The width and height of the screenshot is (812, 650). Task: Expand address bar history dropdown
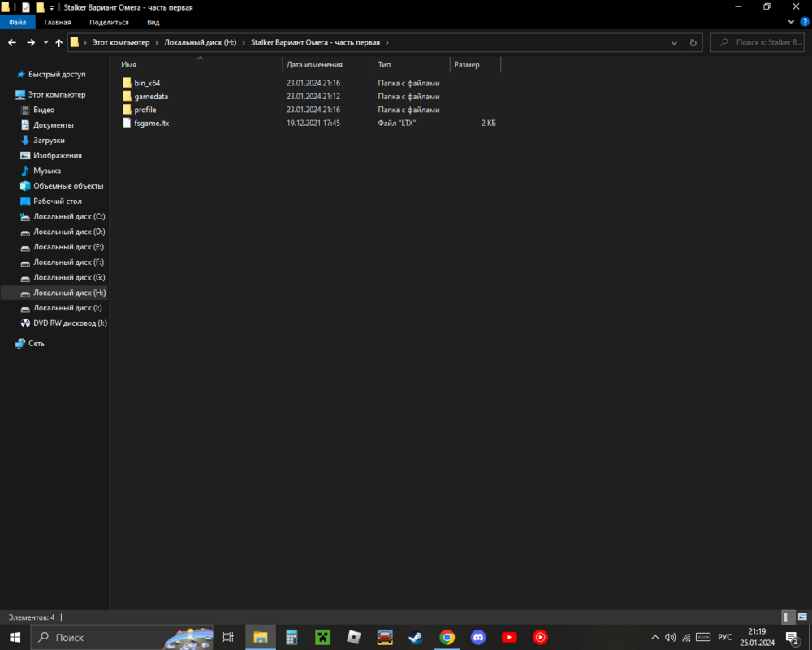(x=675, y=42)
